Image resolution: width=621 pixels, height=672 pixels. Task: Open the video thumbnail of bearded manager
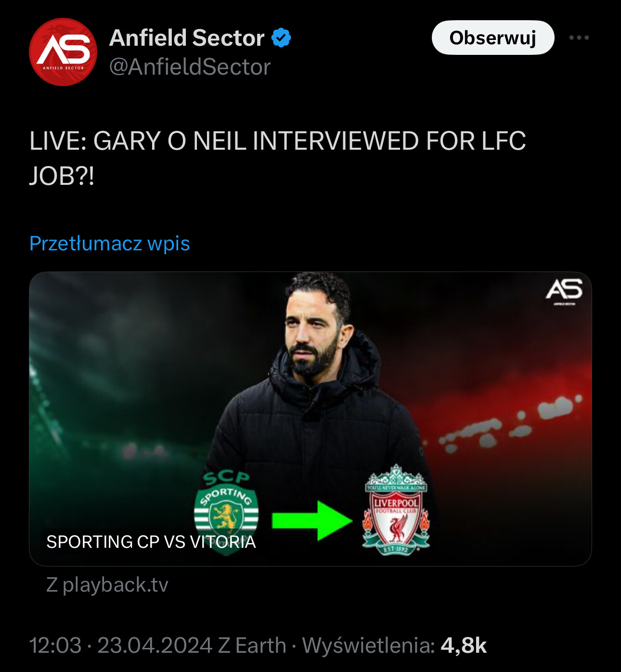point(310,419)
